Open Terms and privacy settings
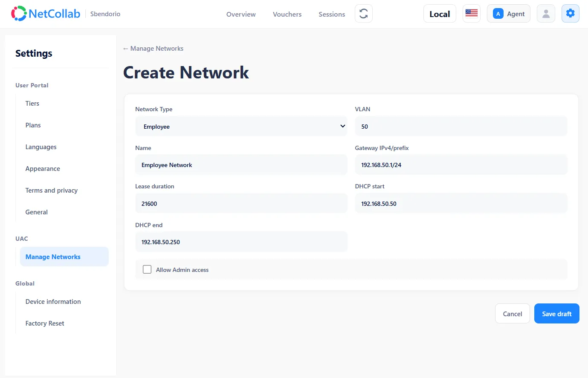Image resolution: width=588 pixels, height=378 pixels. [52, 190]
